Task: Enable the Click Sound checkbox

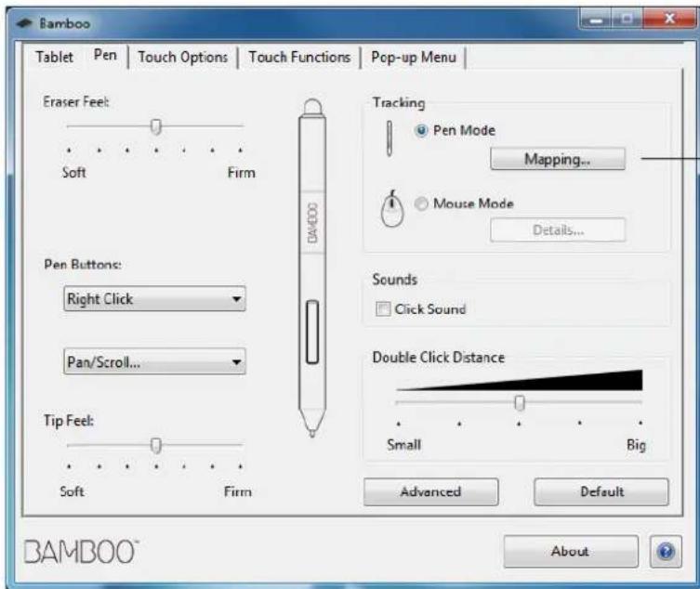Action: (383, 308)
